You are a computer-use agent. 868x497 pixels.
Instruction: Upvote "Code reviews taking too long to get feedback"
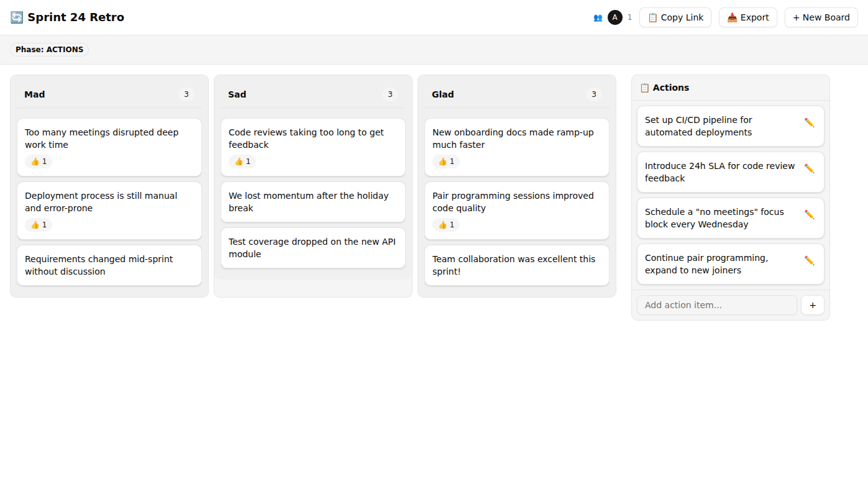[x=242, y=162]
